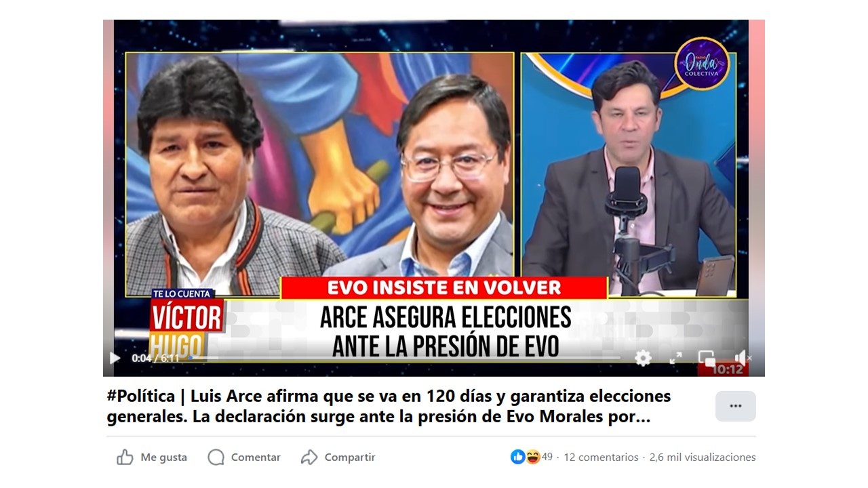868x488 pixels.
Task: Open picture-in-picture mini player
Action: [x=707, y=358]
